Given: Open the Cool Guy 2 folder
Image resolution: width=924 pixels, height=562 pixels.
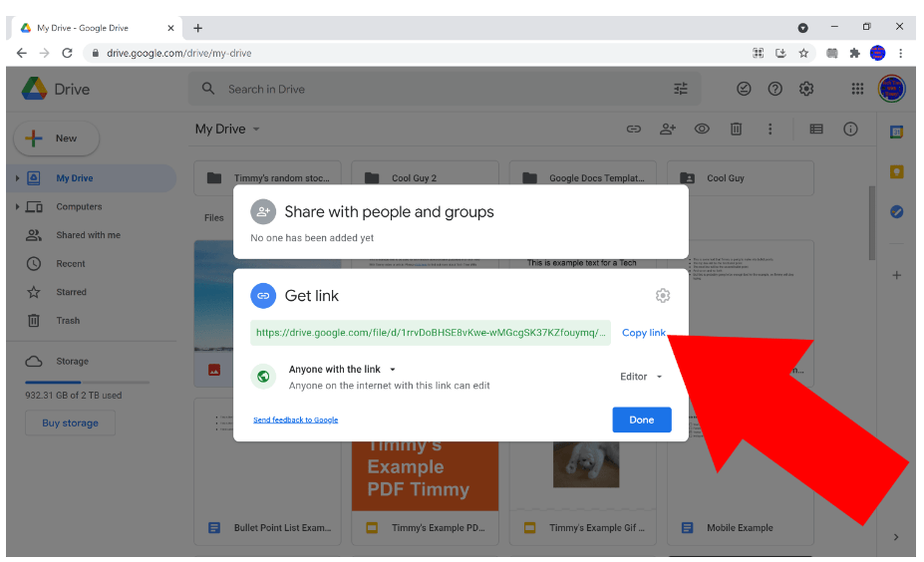Looking at the screenshot, I should click(425, 178).
